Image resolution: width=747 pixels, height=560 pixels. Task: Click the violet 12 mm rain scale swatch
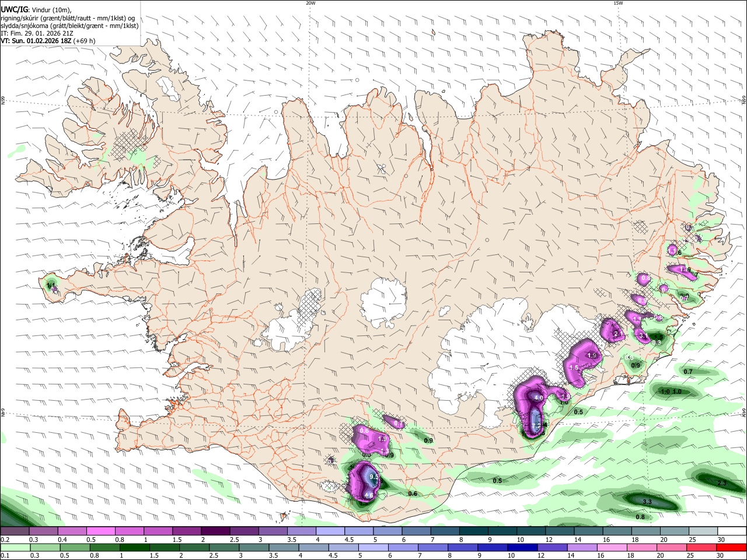(552, 547)
